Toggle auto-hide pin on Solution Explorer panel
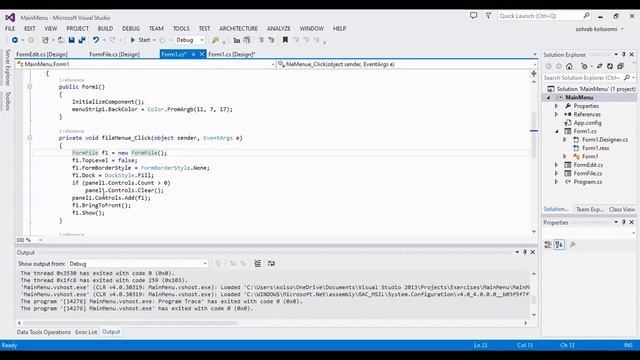Viewport: 640px width, 360px height. click(x=624, y=54)
